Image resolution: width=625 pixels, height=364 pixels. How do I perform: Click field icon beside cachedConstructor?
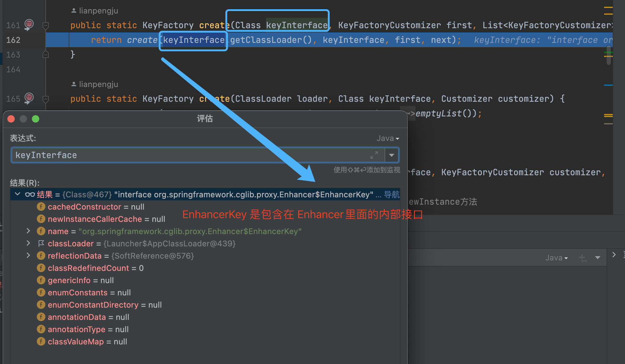[x=41, y=207]
